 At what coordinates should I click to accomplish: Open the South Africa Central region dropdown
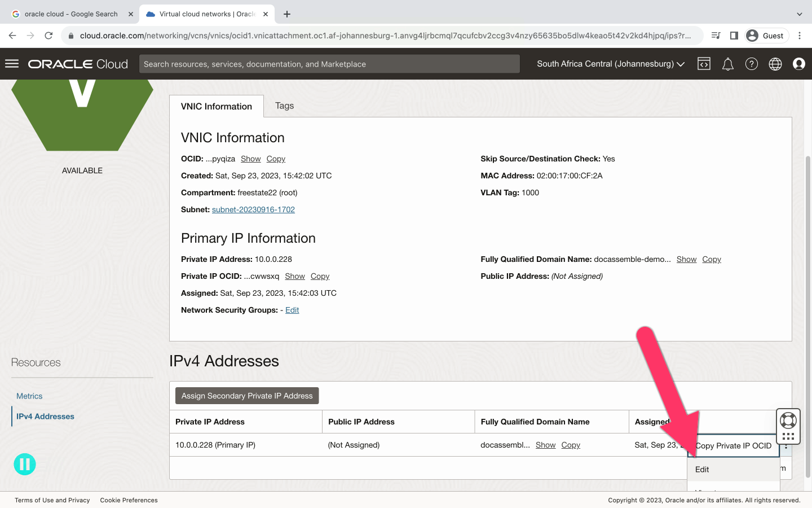[611, 64]
